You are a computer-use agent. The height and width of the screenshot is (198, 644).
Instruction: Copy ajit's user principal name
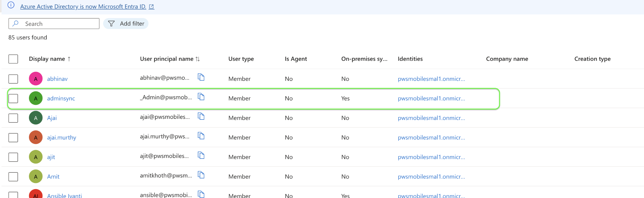201,156
